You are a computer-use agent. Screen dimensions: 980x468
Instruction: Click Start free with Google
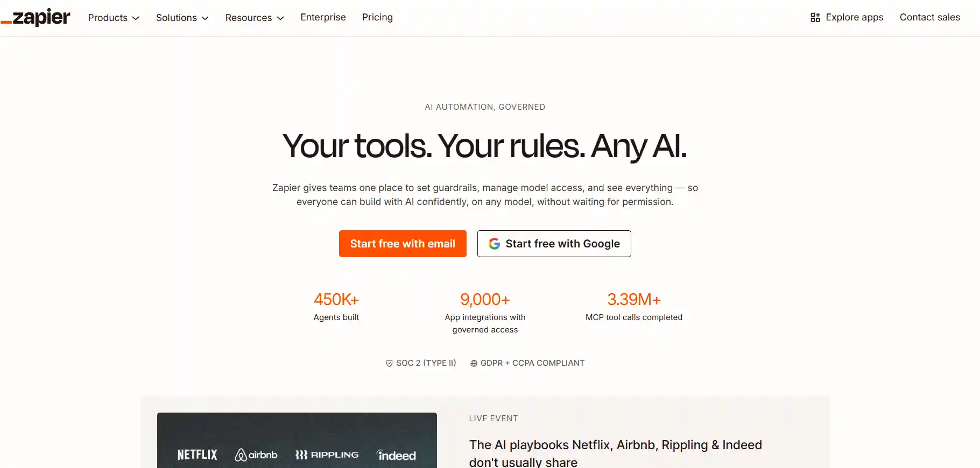554,244
